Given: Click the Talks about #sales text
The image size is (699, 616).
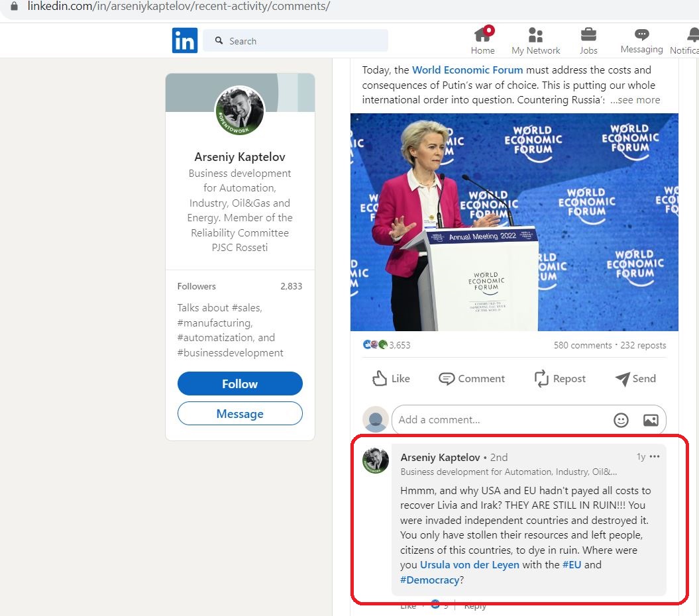Looking at the screenshot, I should pos(230,331).
